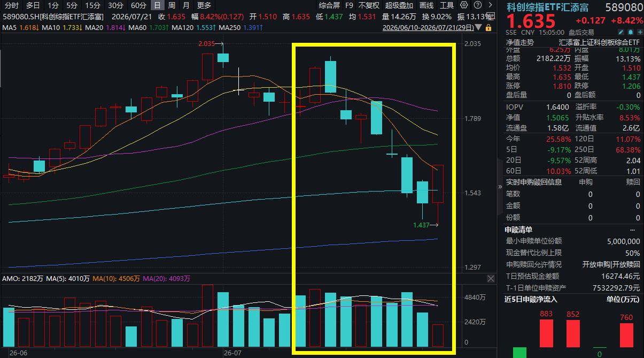
Task: Close the AMO volume sub-chart panel
Action: click(491, 279)
